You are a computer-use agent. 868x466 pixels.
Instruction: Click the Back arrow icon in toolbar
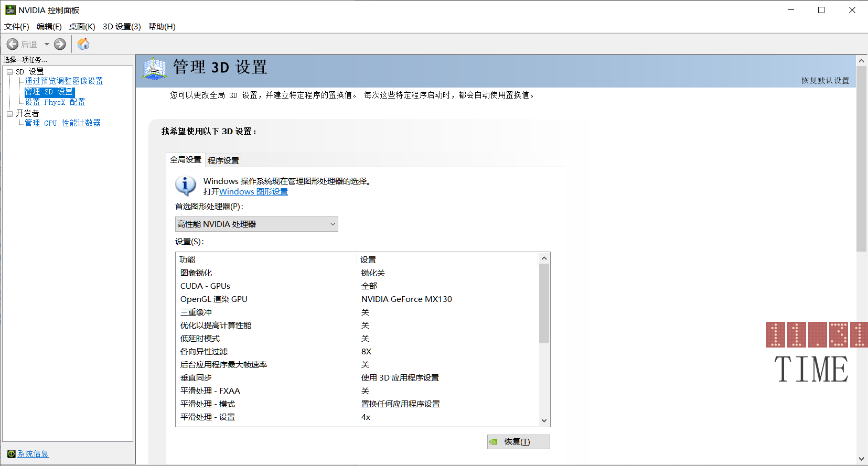[x=13, y=45]
